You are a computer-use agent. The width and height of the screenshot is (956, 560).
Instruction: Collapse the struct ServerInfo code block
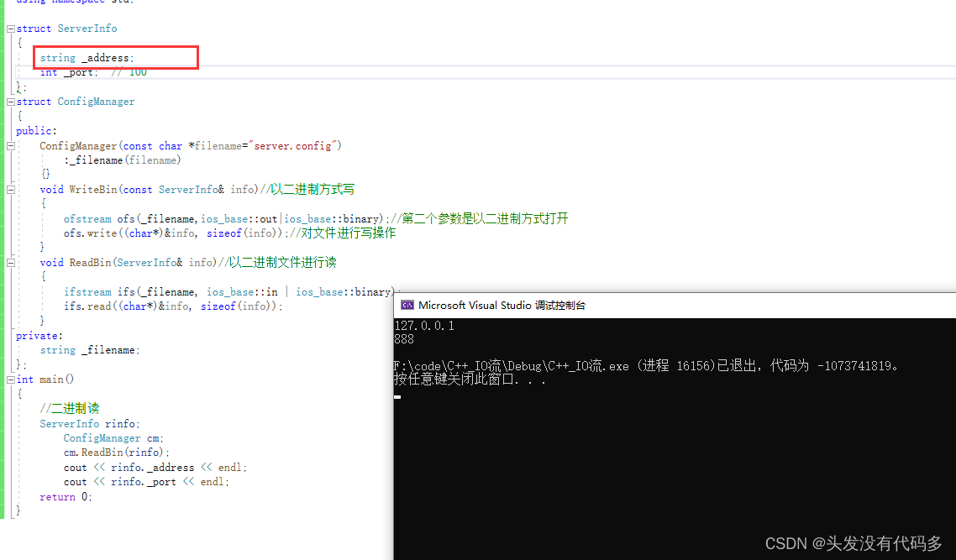11,29
